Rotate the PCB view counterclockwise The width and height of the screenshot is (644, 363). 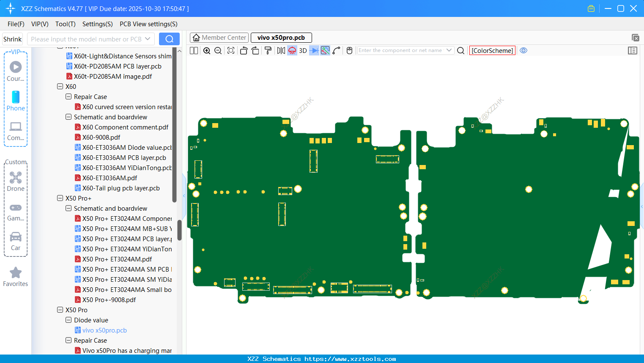click(244, 51)
